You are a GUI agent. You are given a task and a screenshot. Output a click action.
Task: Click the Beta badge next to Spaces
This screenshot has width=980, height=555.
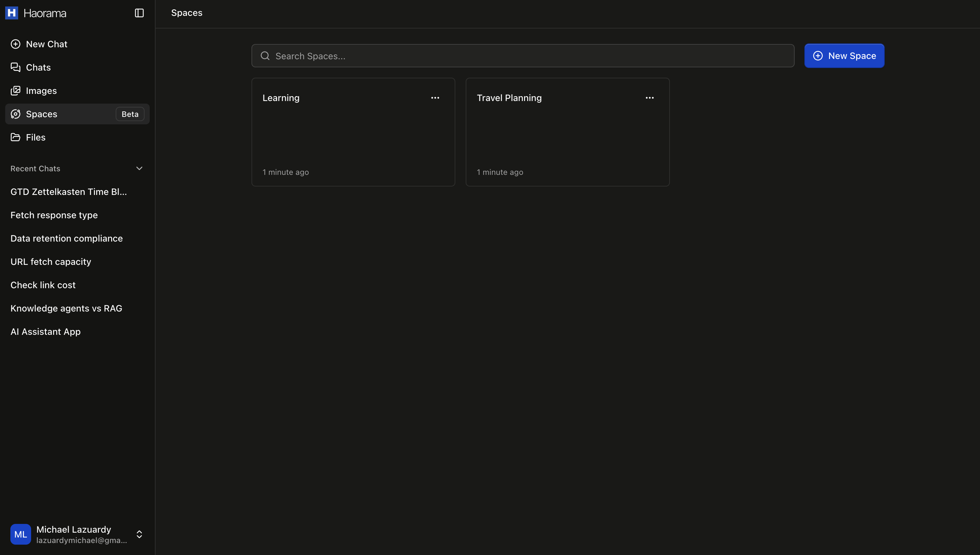coord(129,114)
